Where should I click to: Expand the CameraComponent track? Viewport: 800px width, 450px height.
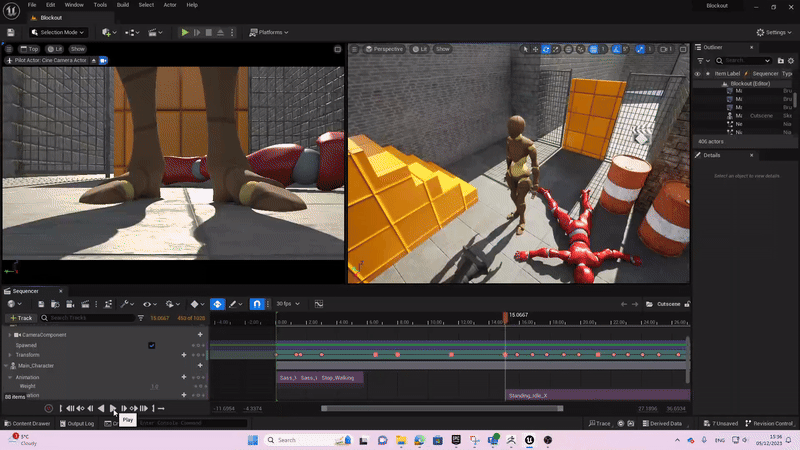click(9, 334)
